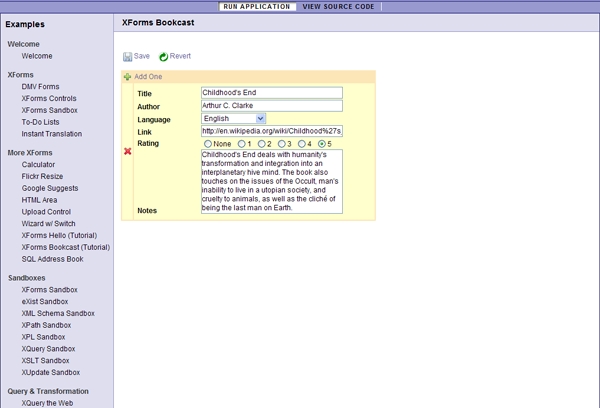Click the Title input field
The image size is (600, 408).
tap(272, 93)
